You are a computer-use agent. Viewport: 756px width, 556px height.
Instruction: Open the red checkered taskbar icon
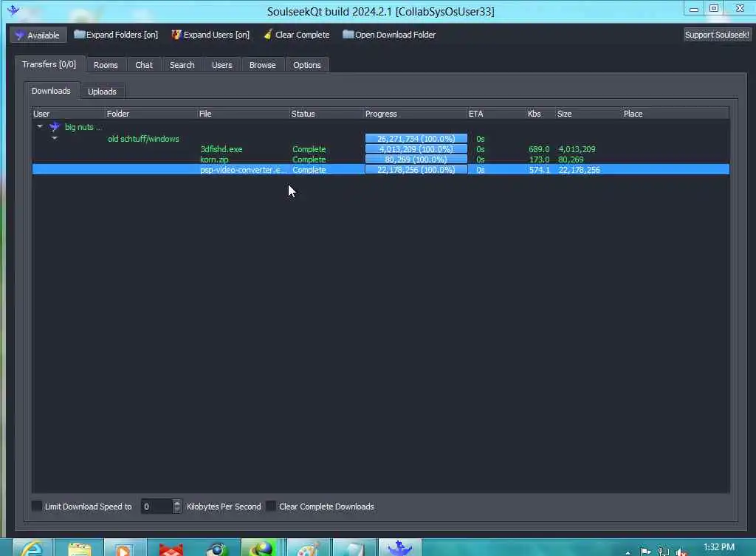[x=171, y=549]
